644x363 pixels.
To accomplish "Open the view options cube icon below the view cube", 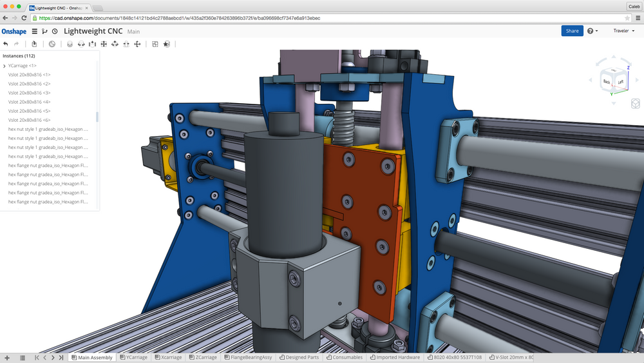I will coord(636,103).
